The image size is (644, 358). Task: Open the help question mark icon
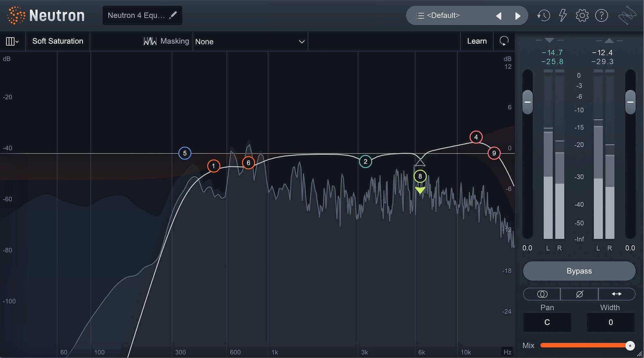click(x=601, y=15)
